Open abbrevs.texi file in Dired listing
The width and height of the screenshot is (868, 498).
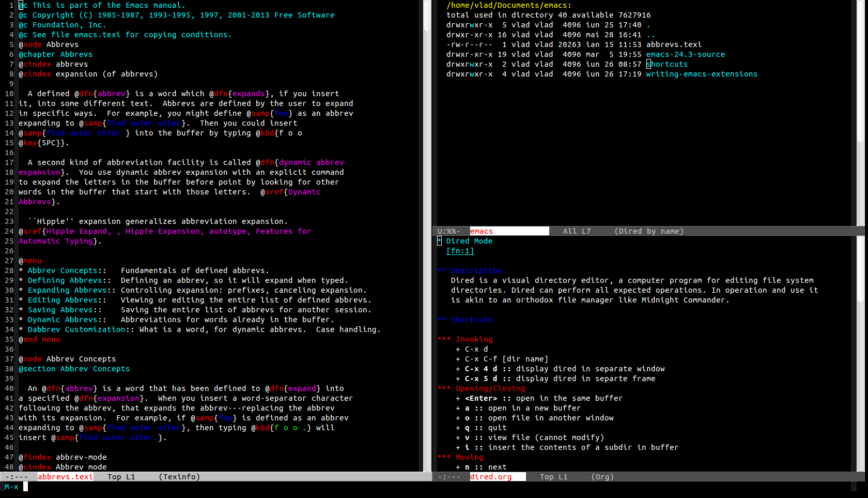(x=674, y=44)
